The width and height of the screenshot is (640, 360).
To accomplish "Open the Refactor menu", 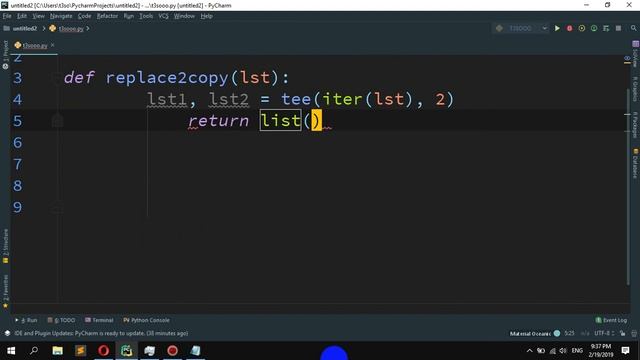I will click(107, 16).
